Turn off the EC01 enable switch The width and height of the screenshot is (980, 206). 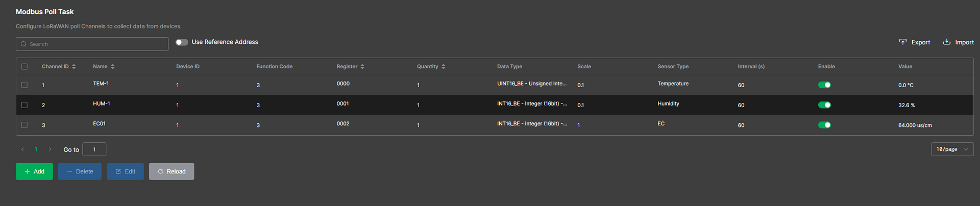click(824, 125)
